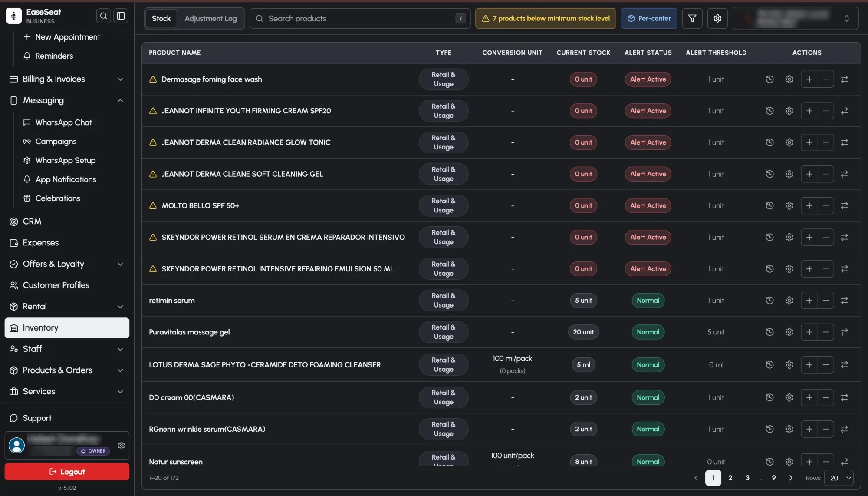
Task: Toggle the Per-center view button
Action: 649,18
